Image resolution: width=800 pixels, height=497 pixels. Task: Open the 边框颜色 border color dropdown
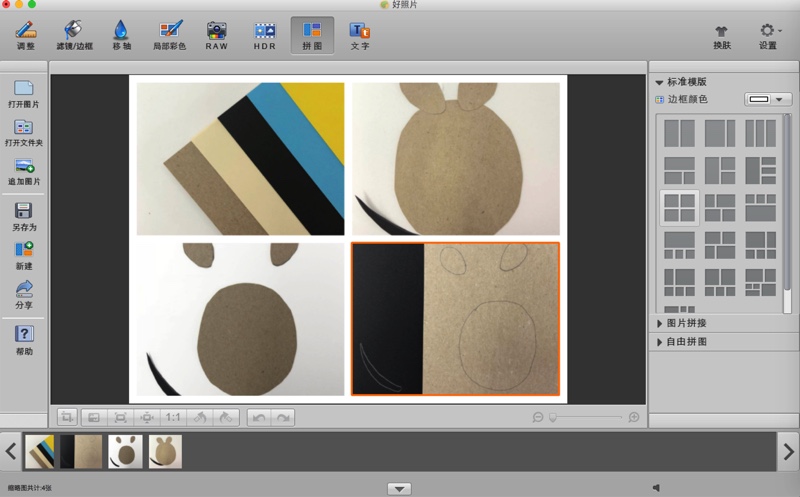tap(768, 99)
